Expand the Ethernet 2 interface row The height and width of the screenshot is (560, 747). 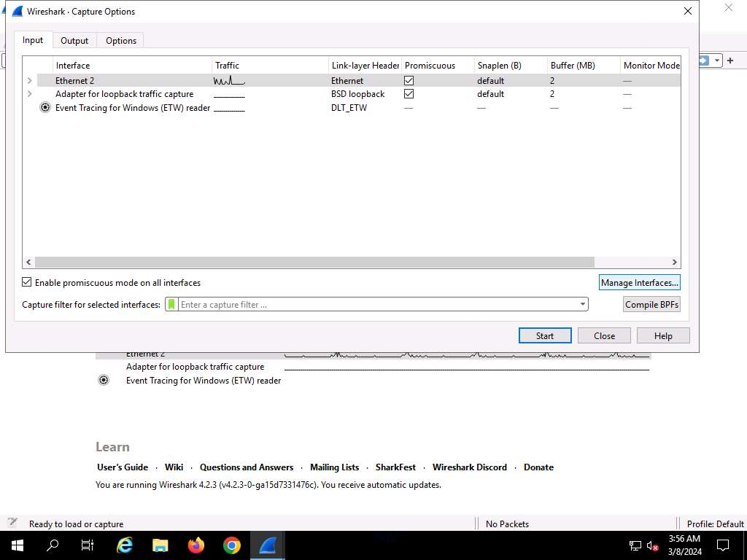pyautogui.click(x=29, y=81)
